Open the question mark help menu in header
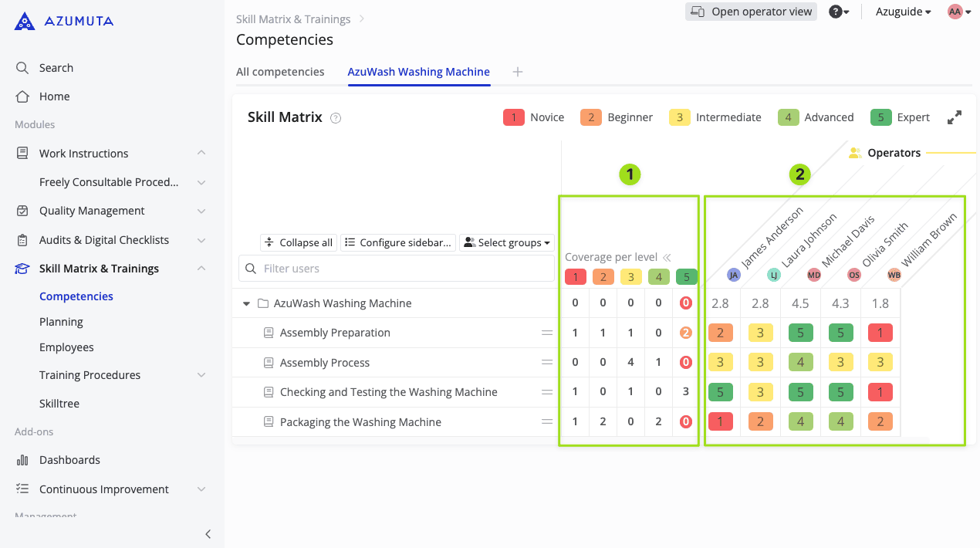 point(839,12)
